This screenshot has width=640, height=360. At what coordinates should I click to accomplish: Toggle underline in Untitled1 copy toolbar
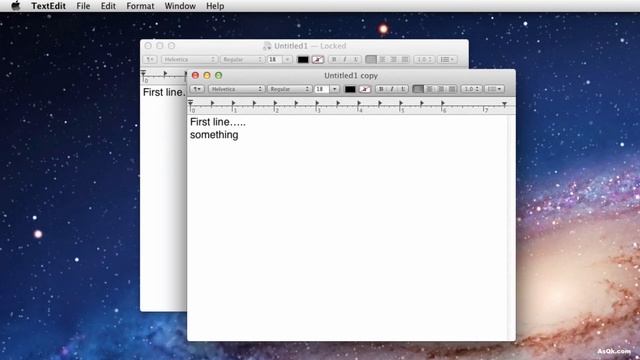[403, 89]
